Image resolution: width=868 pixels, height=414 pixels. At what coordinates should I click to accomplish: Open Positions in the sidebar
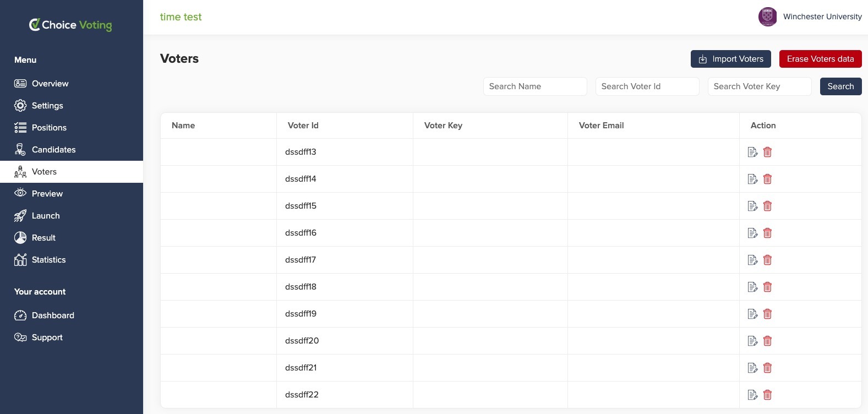tap(49, 128)
